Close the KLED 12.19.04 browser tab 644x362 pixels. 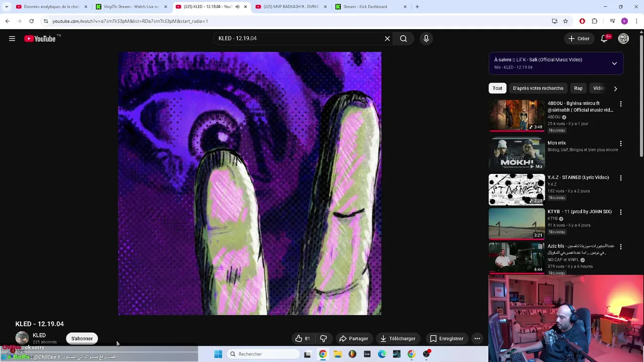tap(245, 7)
